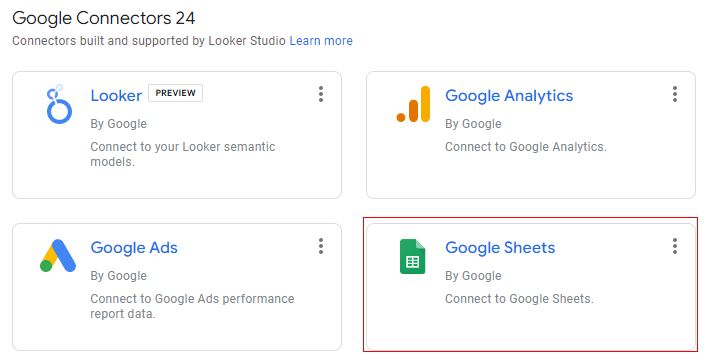Image resolution: width=708 pixels, height=363 pixels.
Task: Click the Google Ads logo icon
Action: 58,256
